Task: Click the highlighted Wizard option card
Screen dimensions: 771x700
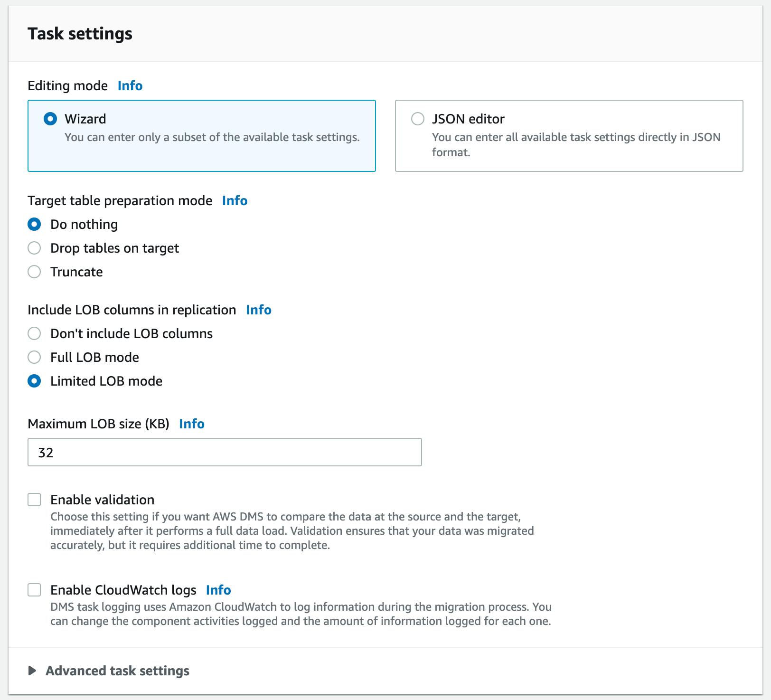Action: 202,135
